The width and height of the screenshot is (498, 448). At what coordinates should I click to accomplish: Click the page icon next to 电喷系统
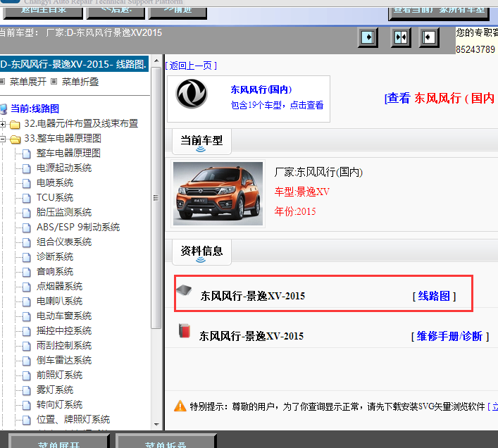click(27, 183)
